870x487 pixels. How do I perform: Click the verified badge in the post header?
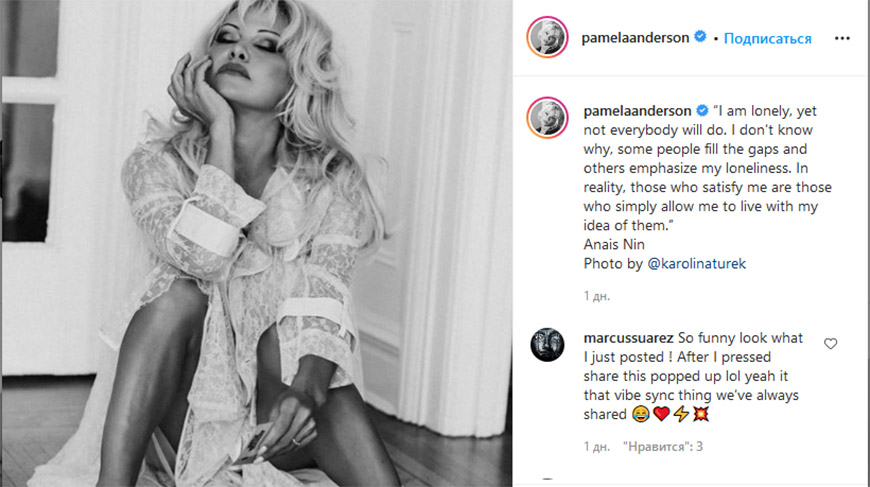point(700,37)
